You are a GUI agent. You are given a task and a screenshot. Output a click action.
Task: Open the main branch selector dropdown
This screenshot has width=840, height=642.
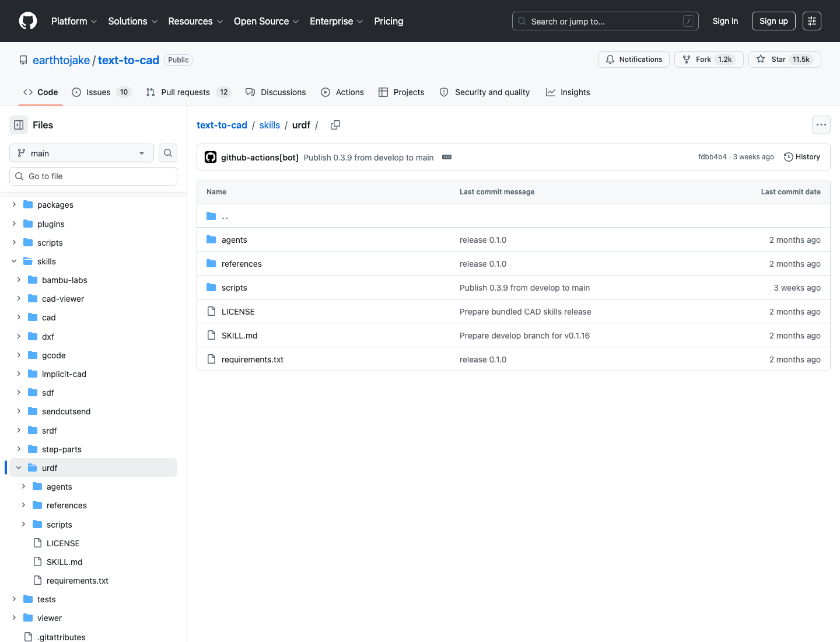pyautogui.click(x=82, y=153)
